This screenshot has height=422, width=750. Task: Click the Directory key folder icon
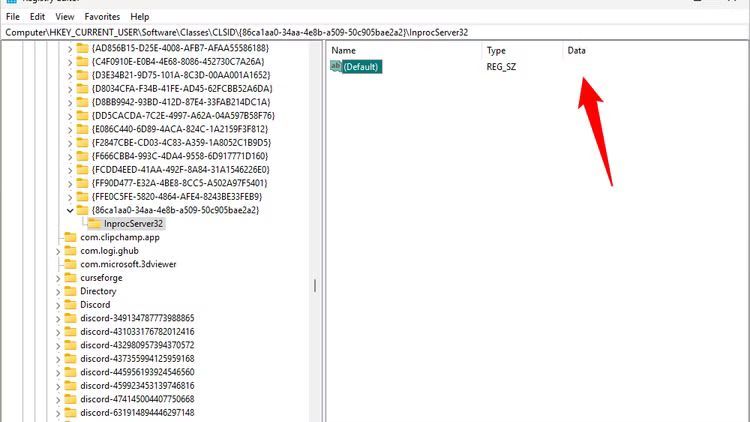[x=70, y=291]
